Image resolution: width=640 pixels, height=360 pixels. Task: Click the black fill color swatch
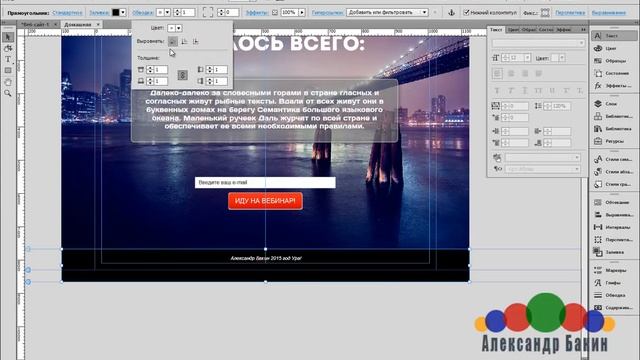click(x=116, y=13)
